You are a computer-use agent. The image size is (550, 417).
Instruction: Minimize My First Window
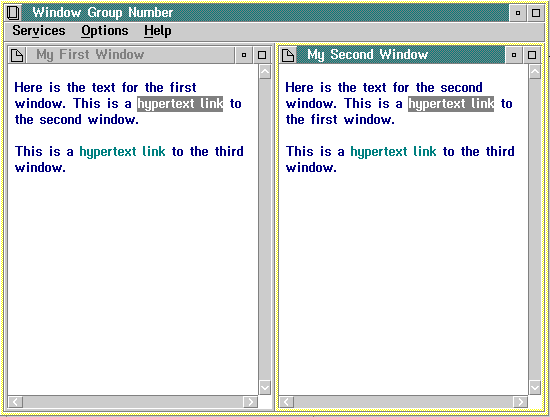click(244, 55)
